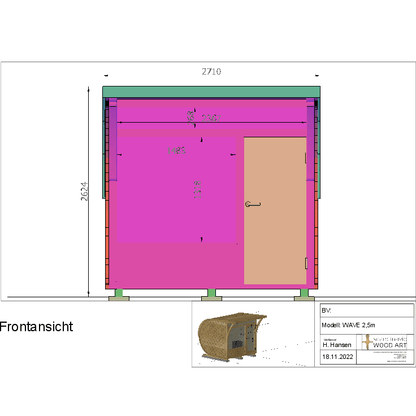
Task: Click the Modell WAVE 2,5m field
Action: [367, 325]
